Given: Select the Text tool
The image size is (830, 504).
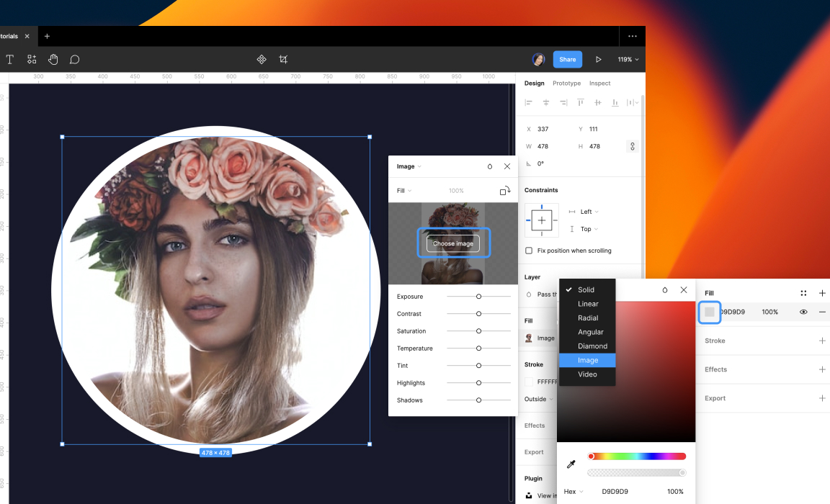Looking at the screenshot, I should tap(10, 59).
